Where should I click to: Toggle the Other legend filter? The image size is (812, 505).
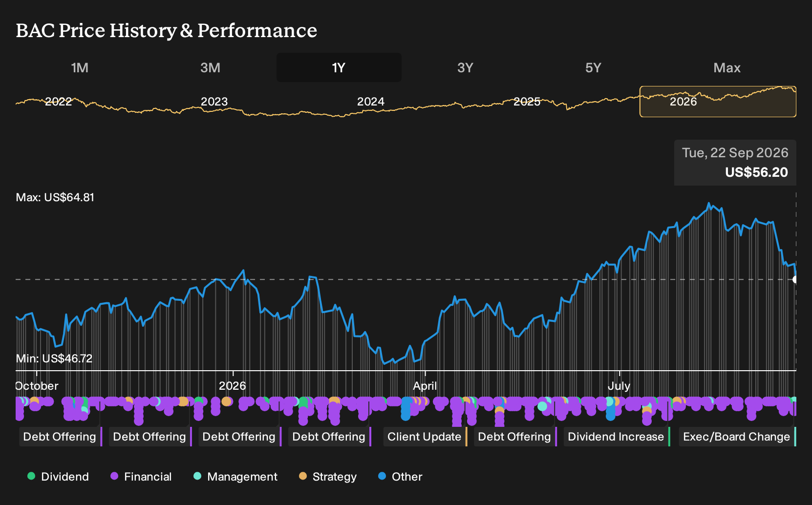tap(400, 477)
